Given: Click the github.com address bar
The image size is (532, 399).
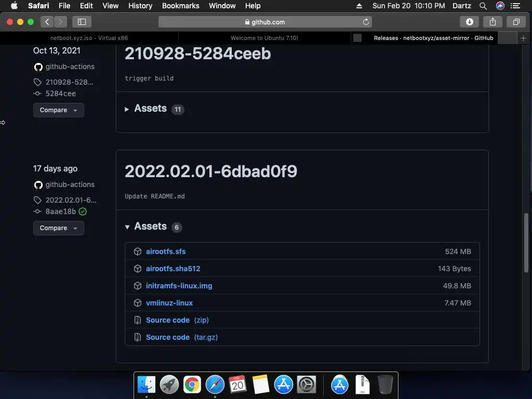Looking at the screenshot, I should coord(265,22).
